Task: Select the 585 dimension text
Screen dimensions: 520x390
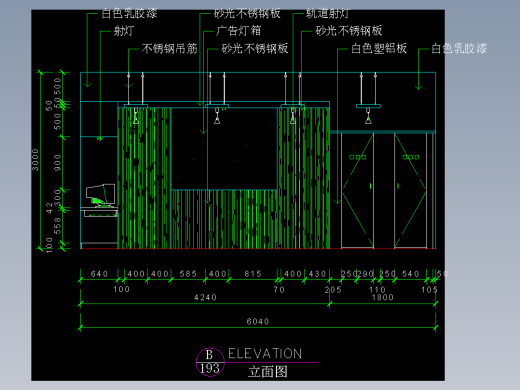Action: [x=188, y=274]
